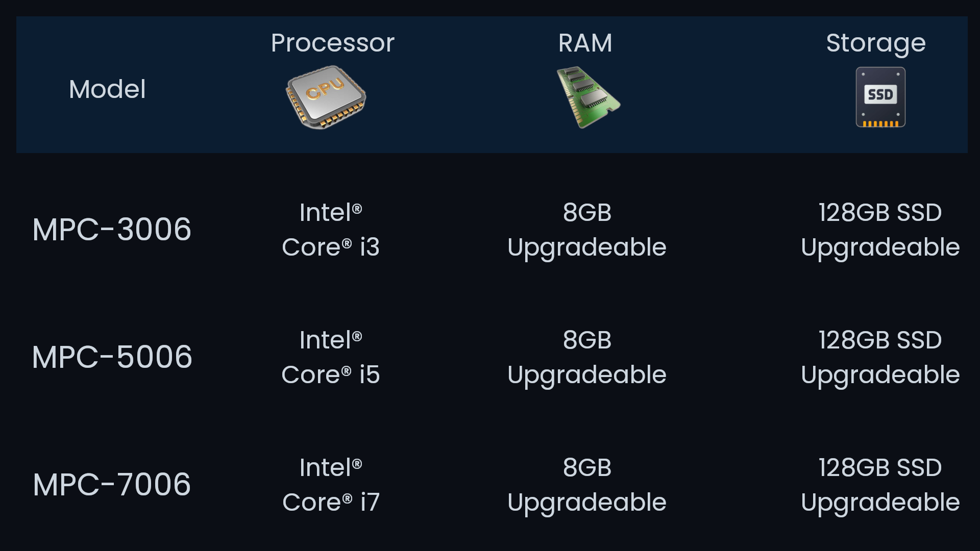This screenshot has width=980, height=551.
Task: Click the SSD drive icon
Action: (x=880, y=97)
